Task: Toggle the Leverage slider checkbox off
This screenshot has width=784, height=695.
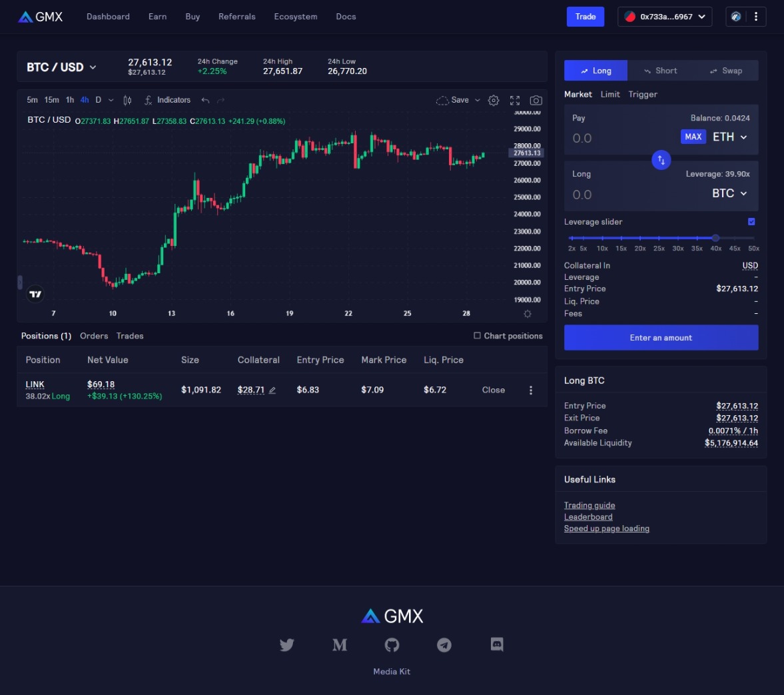Action: coord(751,221)
